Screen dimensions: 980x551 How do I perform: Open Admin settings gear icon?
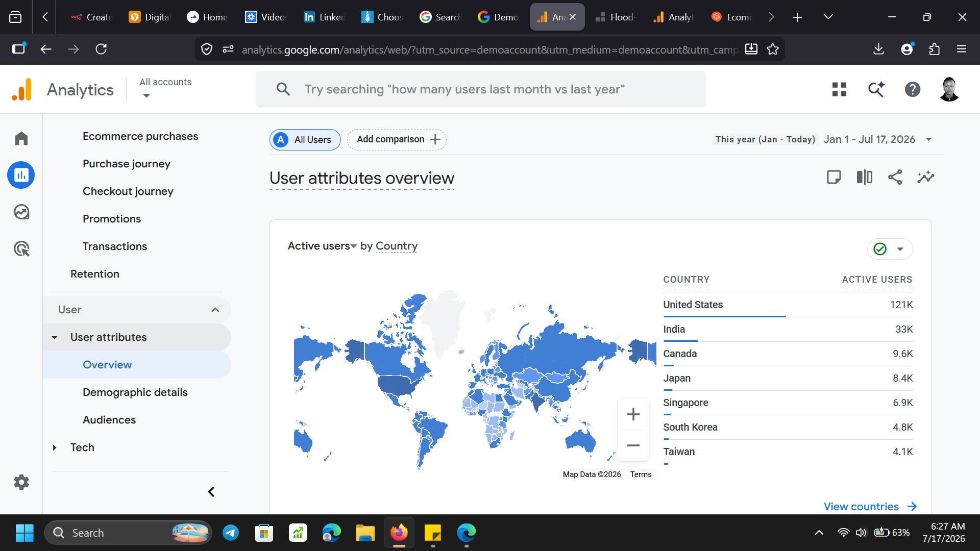(21, 482)
